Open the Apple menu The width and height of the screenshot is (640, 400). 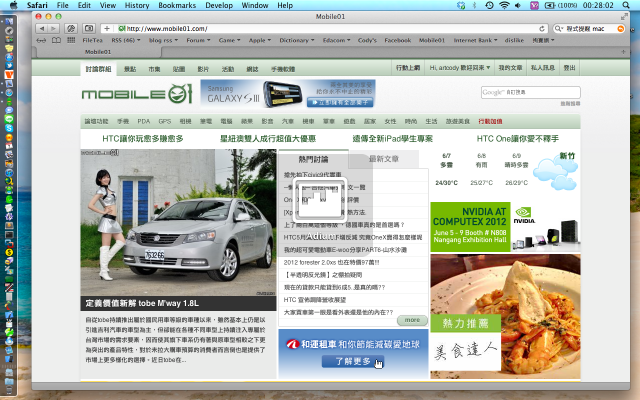tap(13, 5)
